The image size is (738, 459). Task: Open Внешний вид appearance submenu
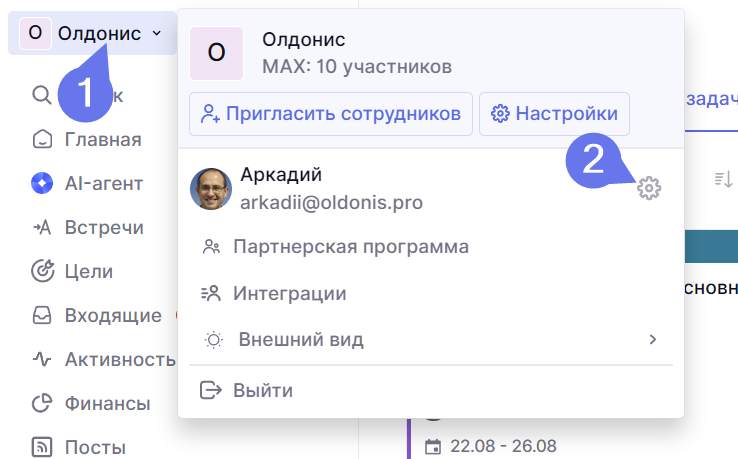(431, 339)
